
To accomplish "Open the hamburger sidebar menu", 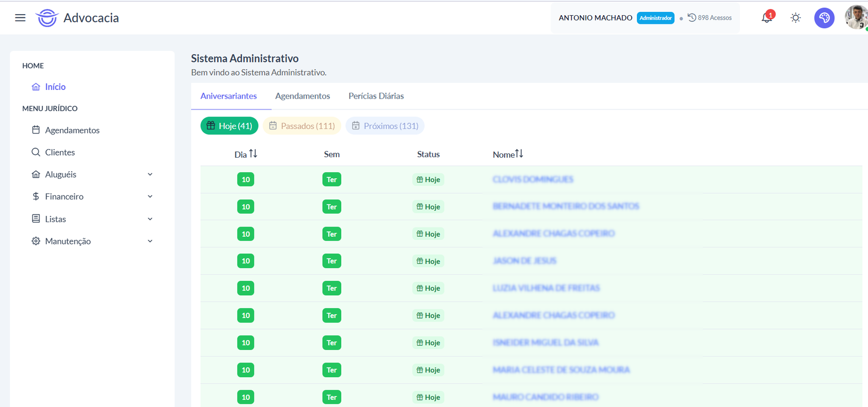I will [x=20, y=18].
